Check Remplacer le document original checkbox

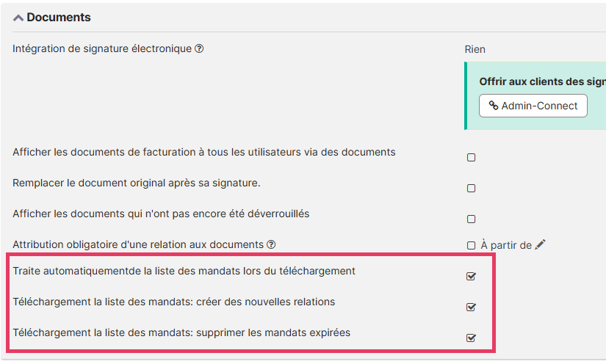472,188
